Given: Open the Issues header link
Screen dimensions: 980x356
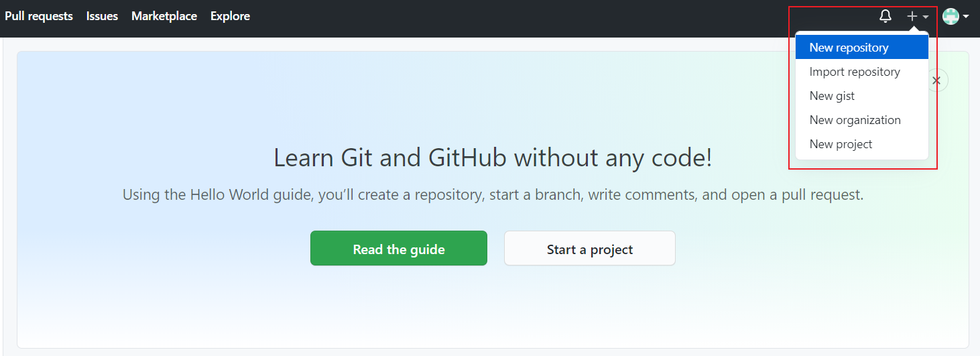Looking at the screenshot, I should (x=102, y=16).
